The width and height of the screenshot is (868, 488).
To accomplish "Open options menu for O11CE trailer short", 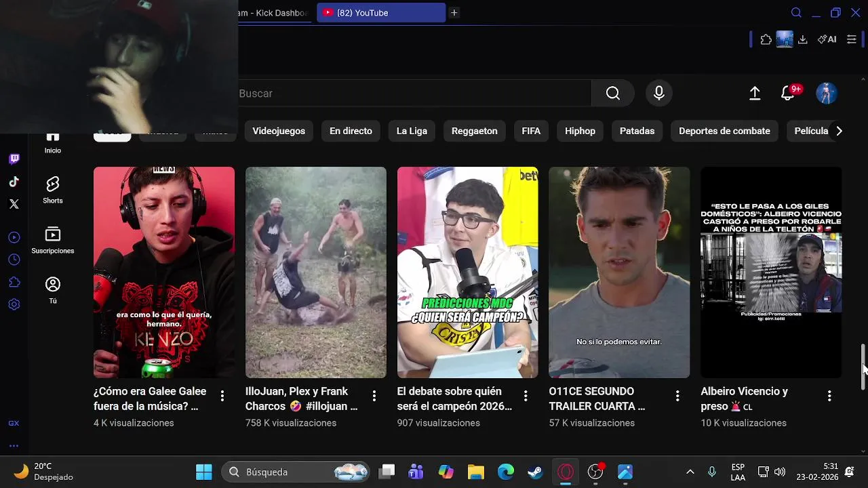I will [x=677, y=396].
